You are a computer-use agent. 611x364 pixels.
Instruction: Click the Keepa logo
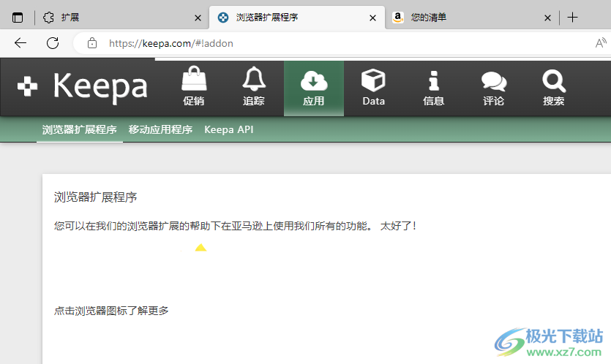coord(83,86)
